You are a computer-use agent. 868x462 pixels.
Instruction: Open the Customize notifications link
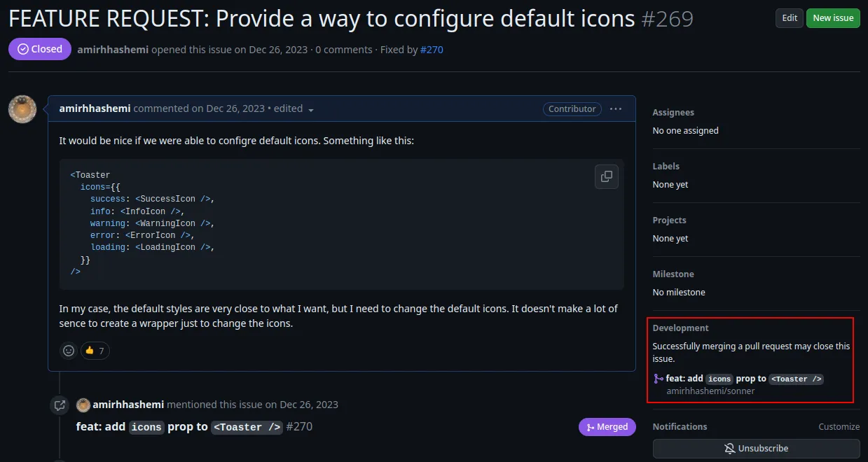[839, 427]
